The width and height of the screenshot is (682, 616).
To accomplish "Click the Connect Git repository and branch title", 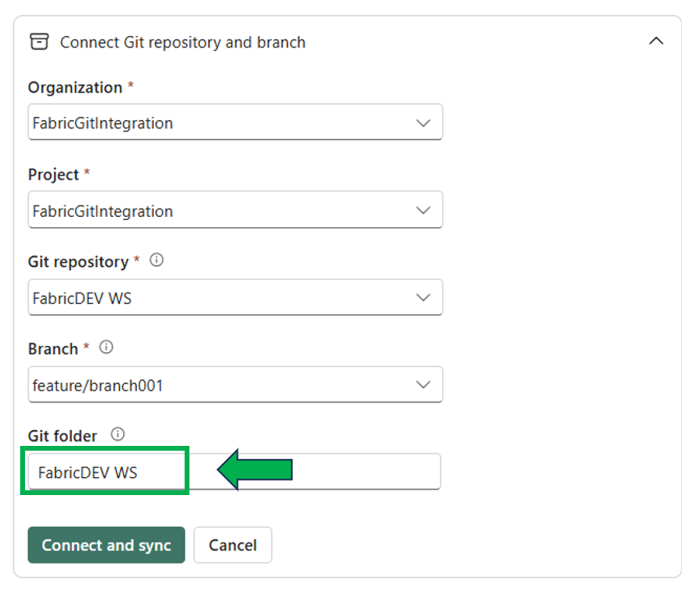I will point(183,42).
